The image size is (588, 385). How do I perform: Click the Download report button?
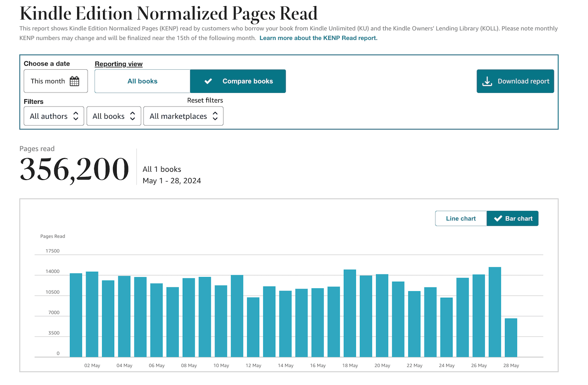[515, 81]
